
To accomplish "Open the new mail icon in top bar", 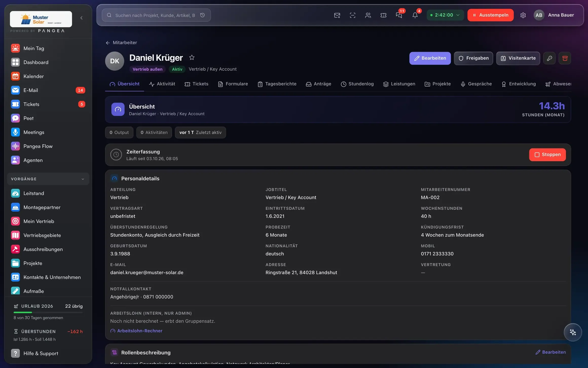I will (337, 15).
